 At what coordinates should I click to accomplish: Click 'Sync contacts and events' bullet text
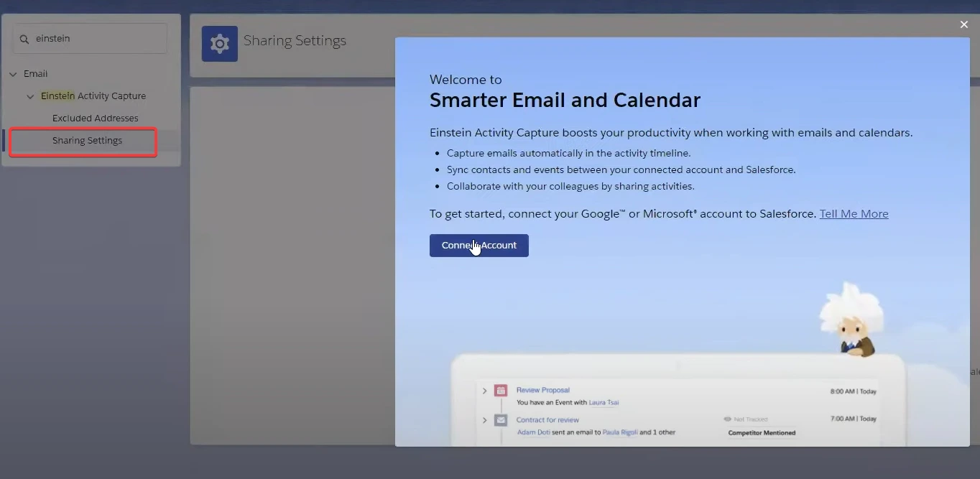click(x=621, y=170)
